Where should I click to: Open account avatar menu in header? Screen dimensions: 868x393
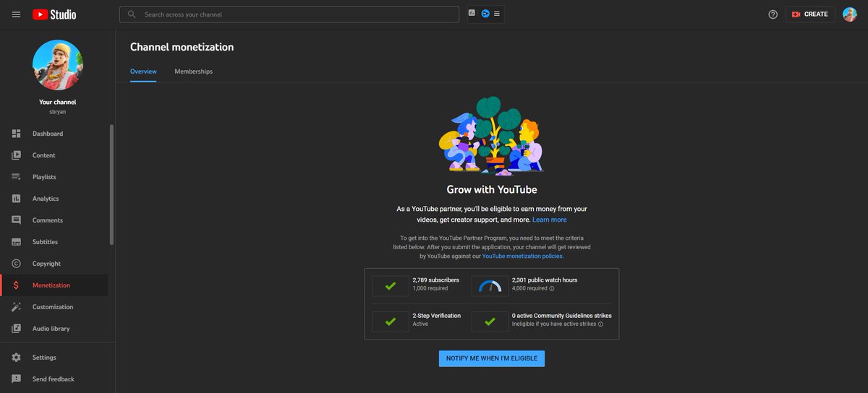click(x=850, y=14)
